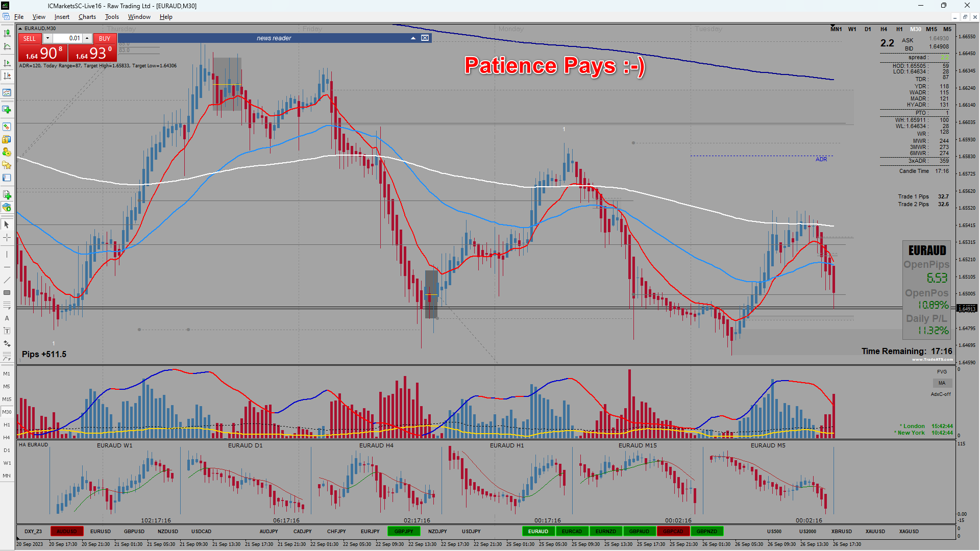Click the new chart plus icon

click(7, 110)
